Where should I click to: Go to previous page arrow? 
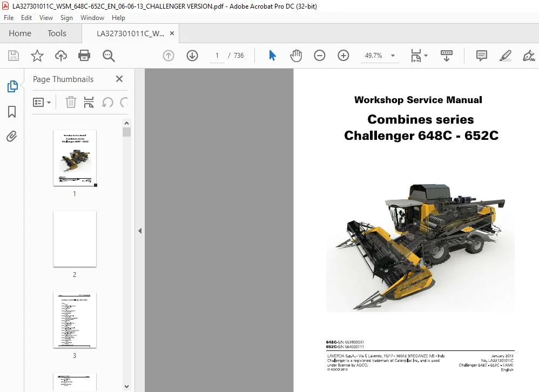pyautogui.click(x=169, y=56)
